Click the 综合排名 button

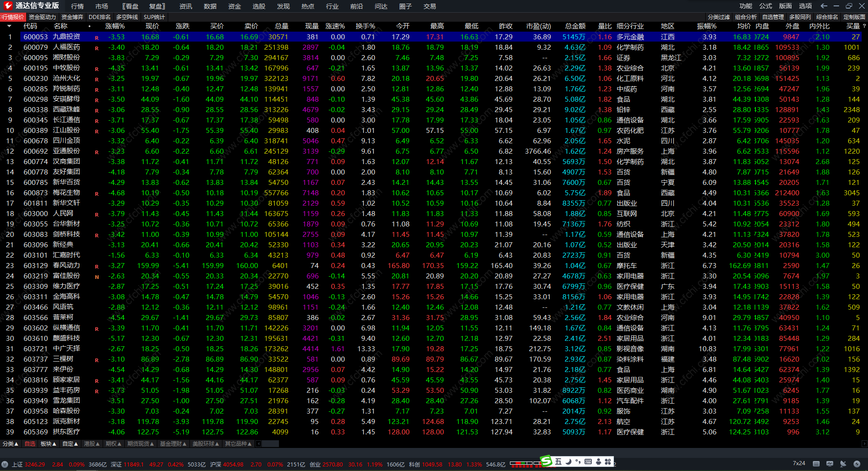coord(827,17)
